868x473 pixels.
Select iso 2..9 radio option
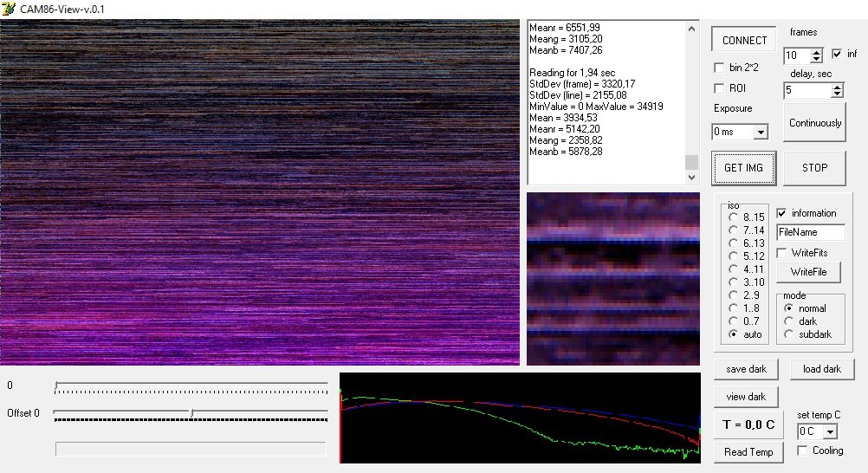click(734, 295)
